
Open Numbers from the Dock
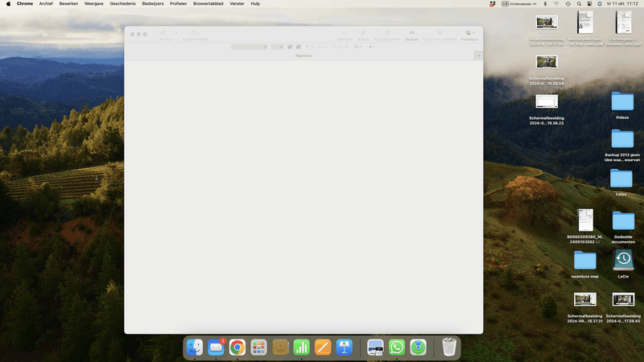(x=301, y=348)
